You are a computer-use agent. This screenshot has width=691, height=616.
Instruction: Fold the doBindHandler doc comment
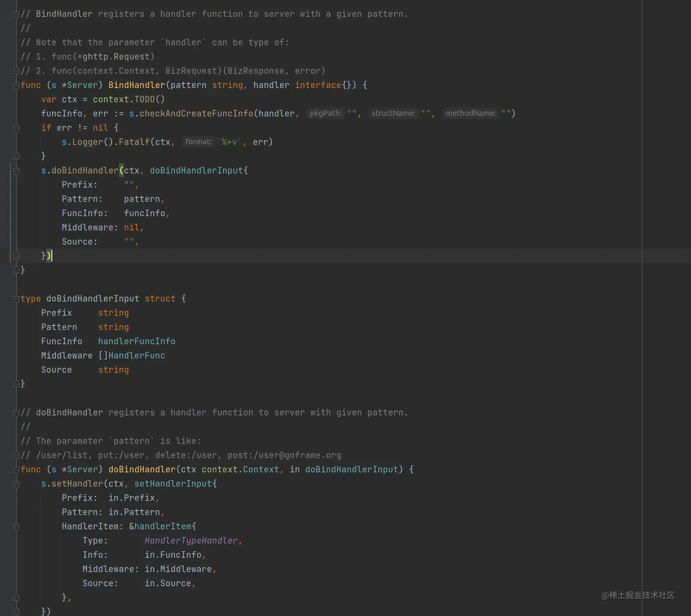pos(16,413)
